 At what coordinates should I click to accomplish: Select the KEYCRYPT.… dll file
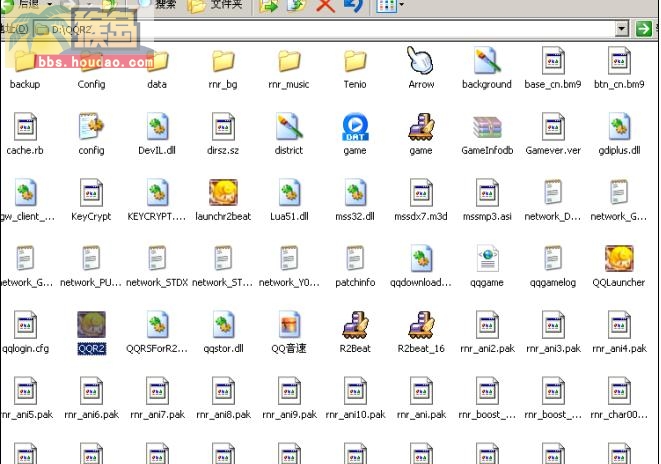tap(157, 201)
